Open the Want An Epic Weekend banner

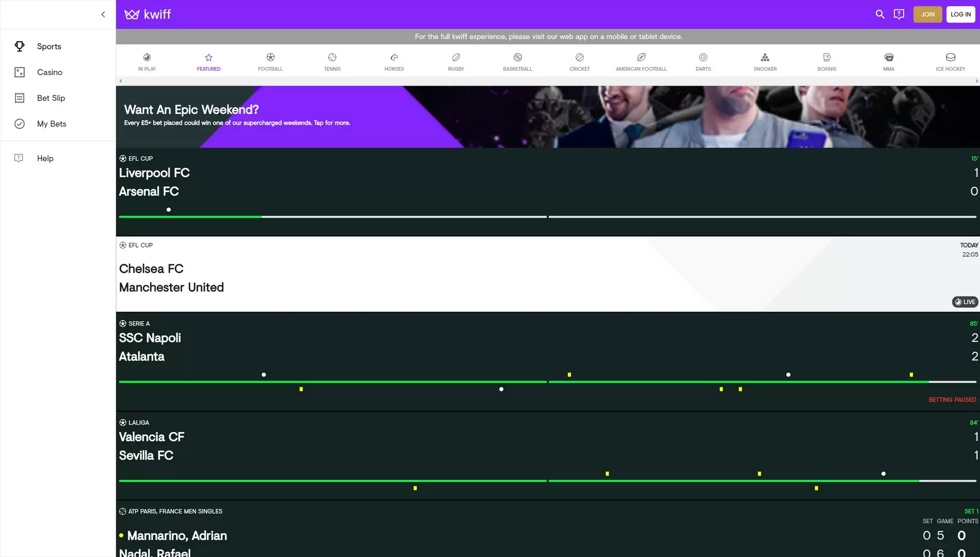548,117
